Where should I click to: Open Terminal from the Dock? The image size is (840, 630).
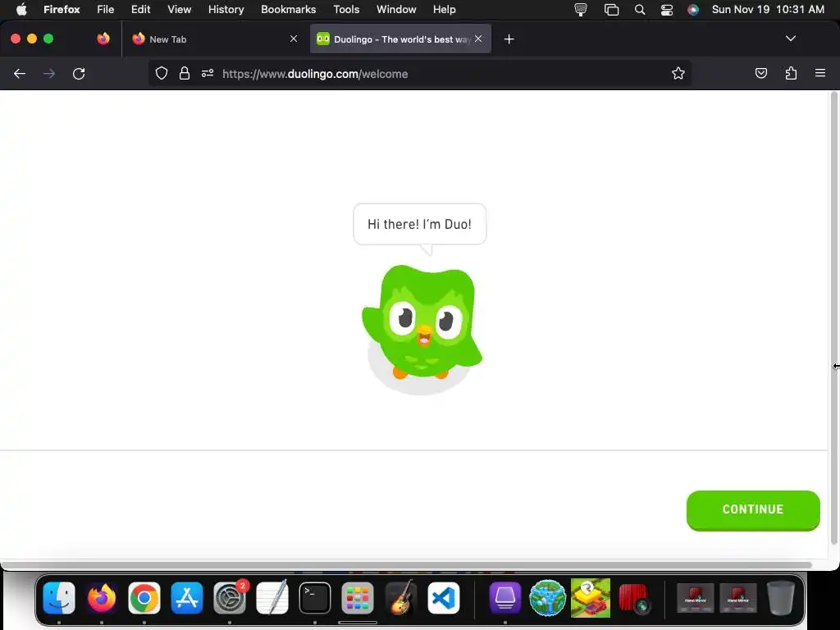point(315,597)
